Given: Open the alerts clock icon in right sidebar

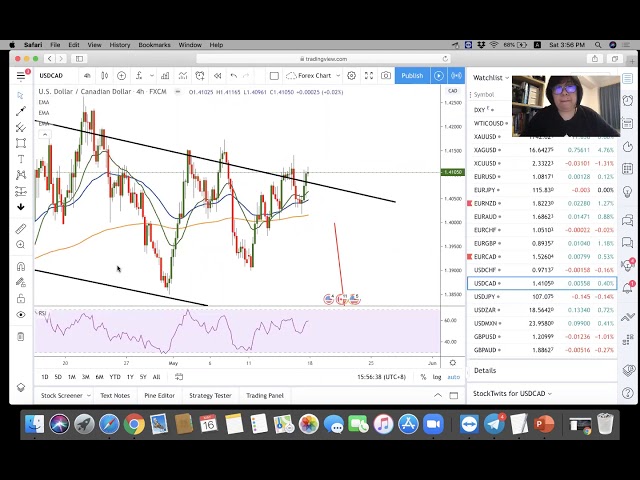Looking at the screenshot, I should pos(628,100).
